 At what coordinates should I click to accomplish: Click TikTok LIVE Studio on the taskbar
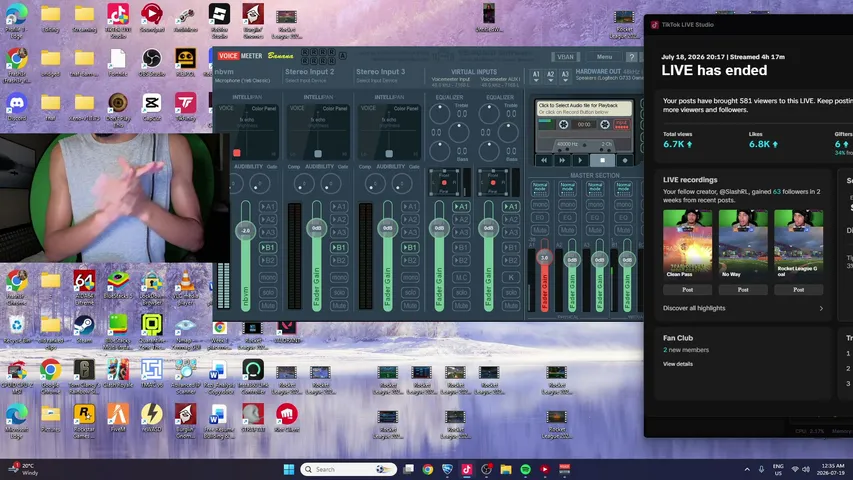point(467,469)
